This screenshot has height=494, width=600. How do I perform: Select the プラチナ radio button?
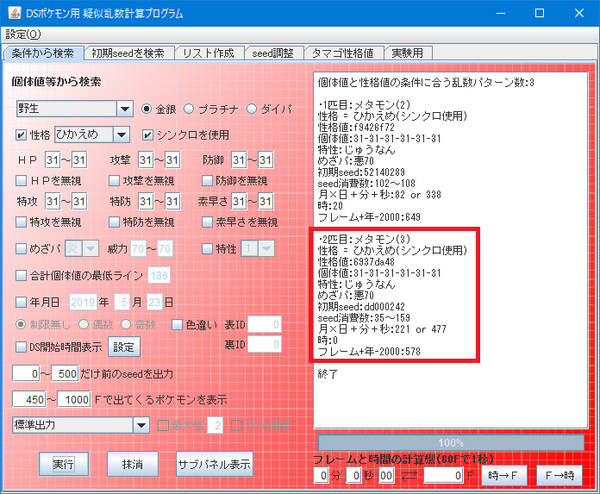pyautogui.click(x=189, y=109)
